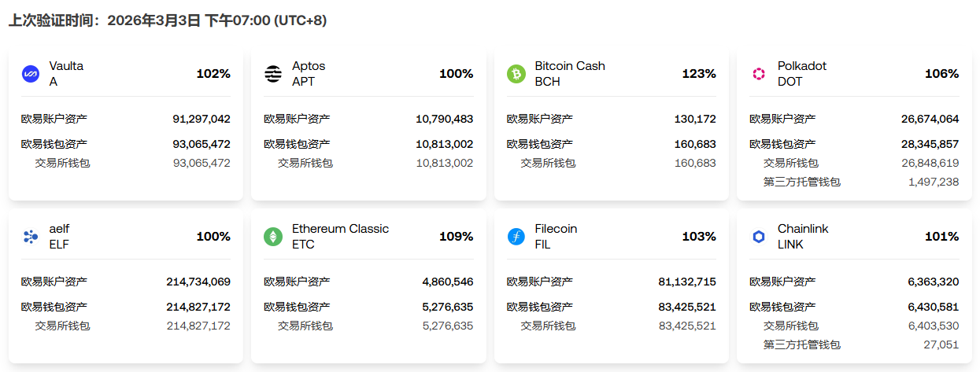Click the aelf ELF logo icon
This screenshot has width=980, height=372.
click(31, 237)
